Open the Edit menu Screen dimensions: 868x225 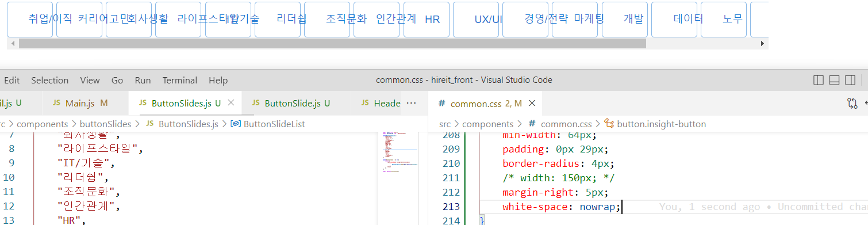click(12, 80)
